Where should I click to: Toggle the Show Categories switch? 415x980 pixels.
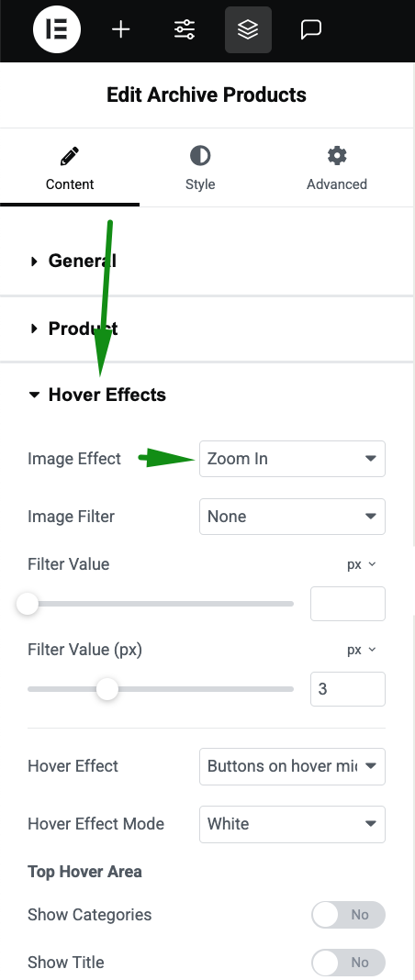pos(348,914)
